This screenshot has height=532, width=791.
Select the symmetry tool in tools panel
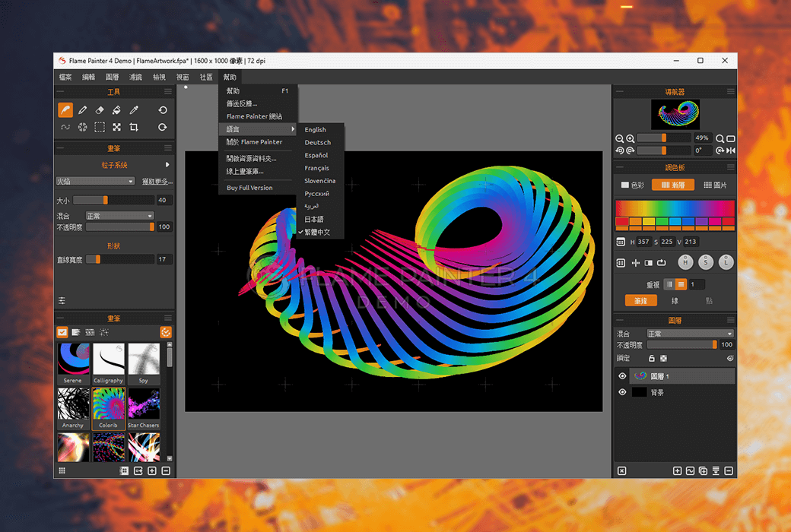(83, 127)
